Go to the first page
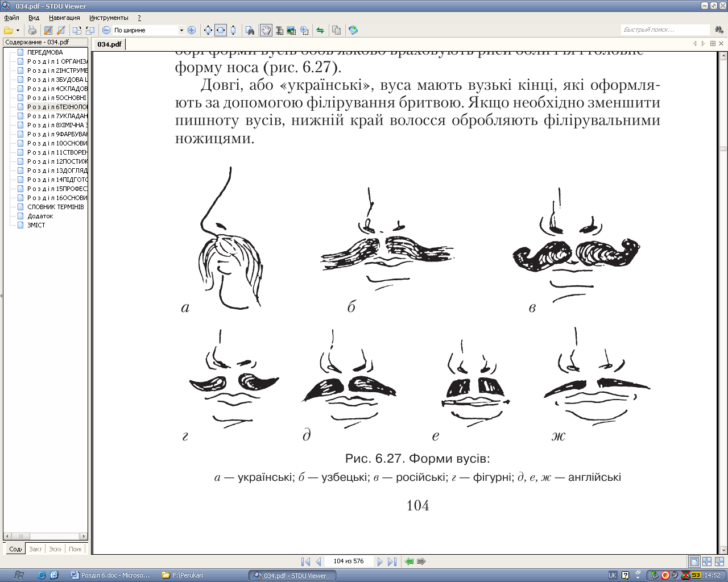The width and height of the screenshot is (728, 582). (x=305, y=562)
